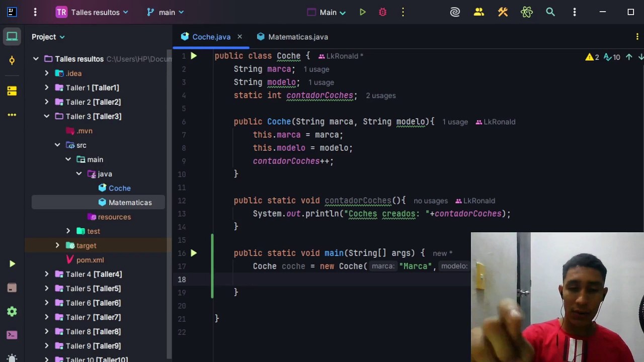644x362 pixels.
Task: Click 'new *' author hint on main method
Action: [x=442, y=253]
